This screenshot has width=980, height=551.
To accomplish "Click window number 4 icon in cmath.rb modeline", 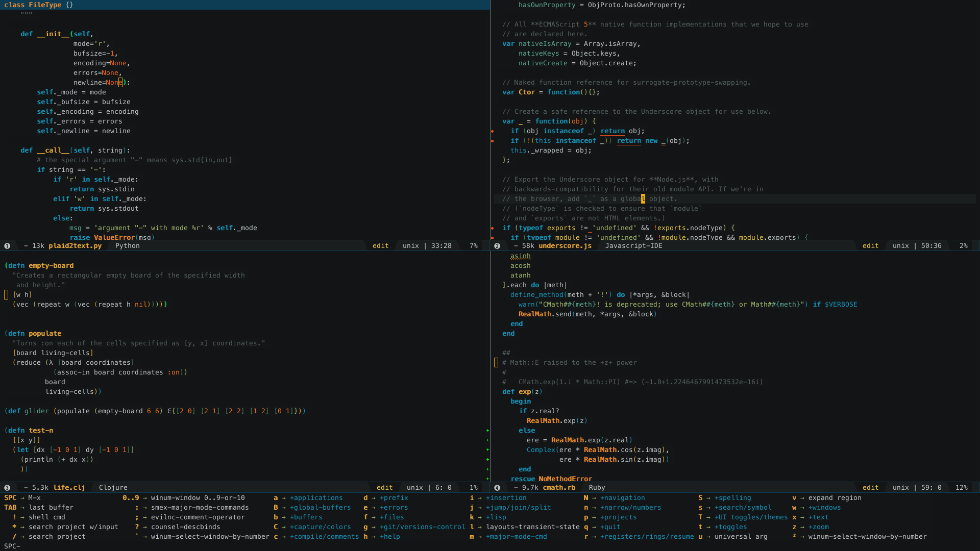I will pyautogui.click(x=497, y=488).
